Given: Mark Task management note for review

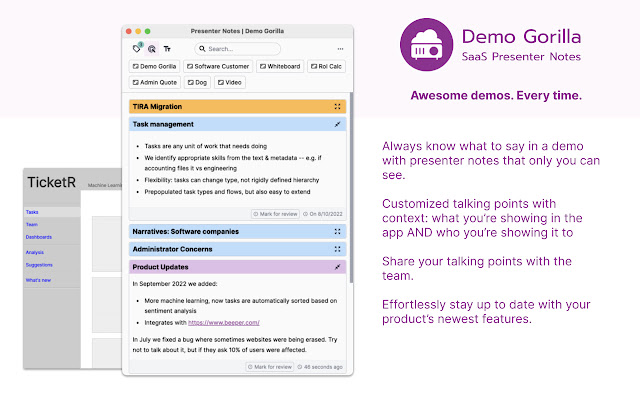Looking at the screenshot, I should point(276,214).
